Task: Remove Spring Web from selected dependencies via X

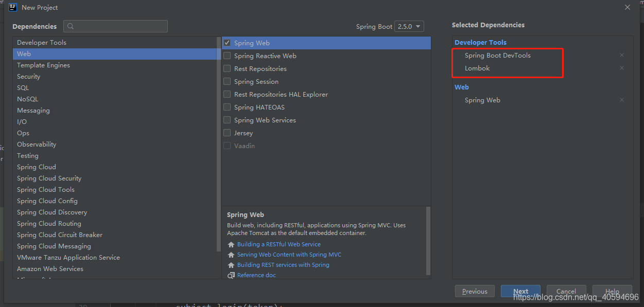Action: pos(622,100)
